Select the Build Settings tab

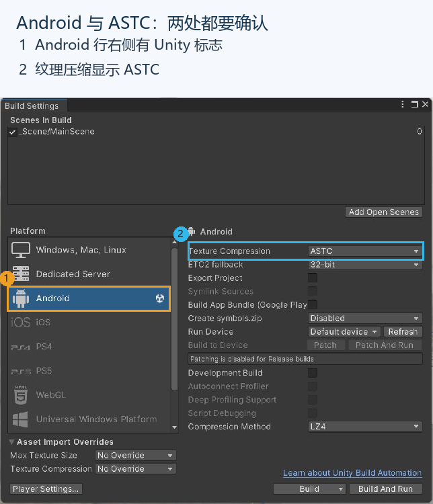pyautogui.click(x=32, y=106)
